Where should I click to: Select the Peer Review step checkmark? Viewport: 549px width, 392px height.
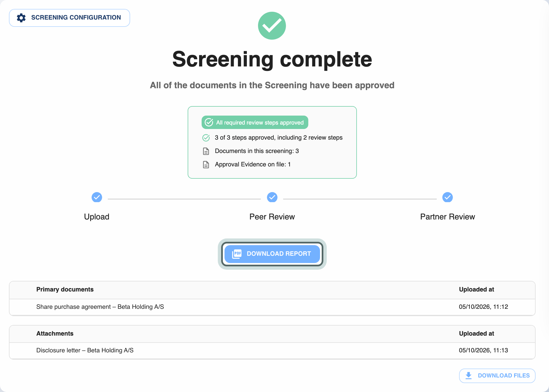click(x=272, y=197)
